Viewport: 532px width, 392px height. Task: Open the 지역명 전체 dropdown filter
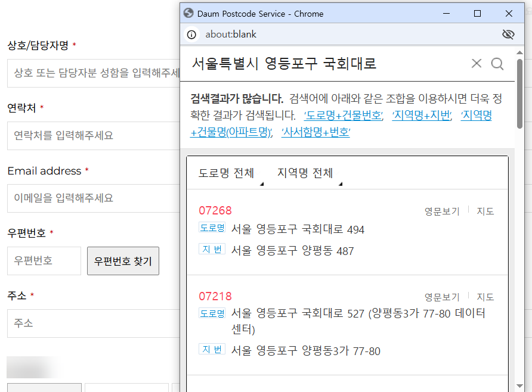[x=309, y=173]
